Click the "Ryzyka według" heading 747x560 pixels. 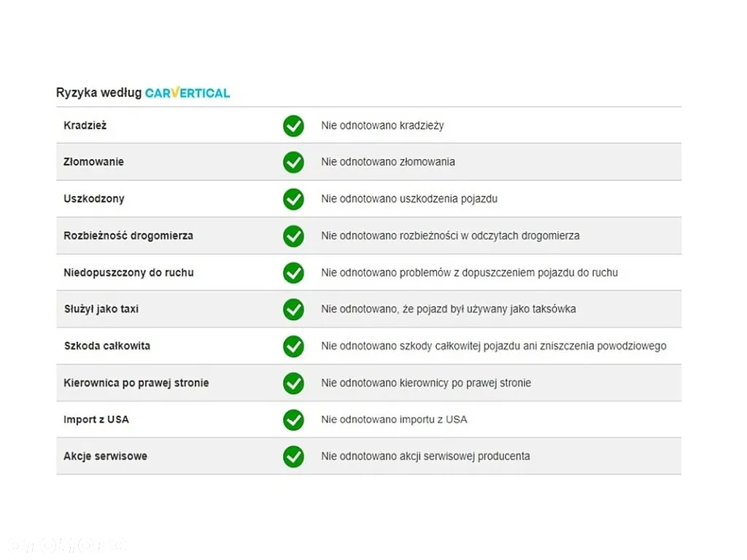99,93
